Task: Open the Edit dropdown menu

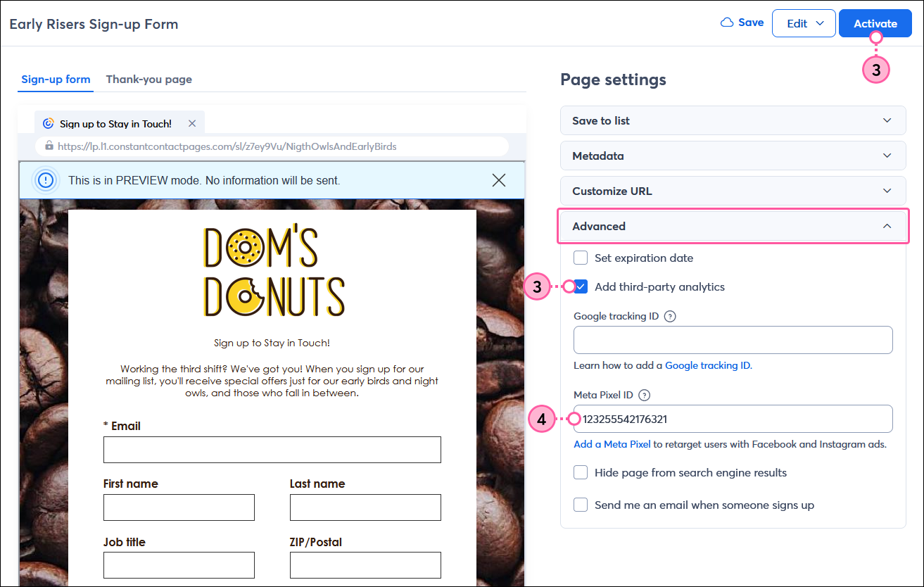Action: click(804, 23)
